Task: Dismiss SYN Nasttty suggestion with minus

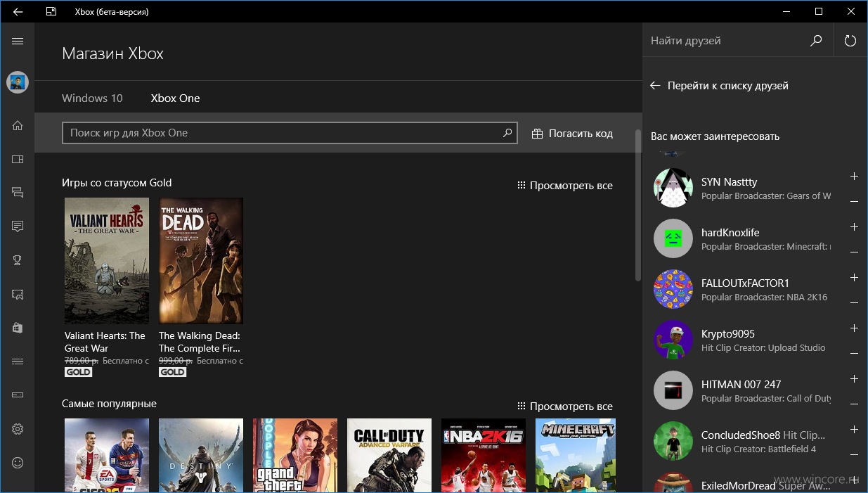Action: pyautogui.click(x=854, y=201)
